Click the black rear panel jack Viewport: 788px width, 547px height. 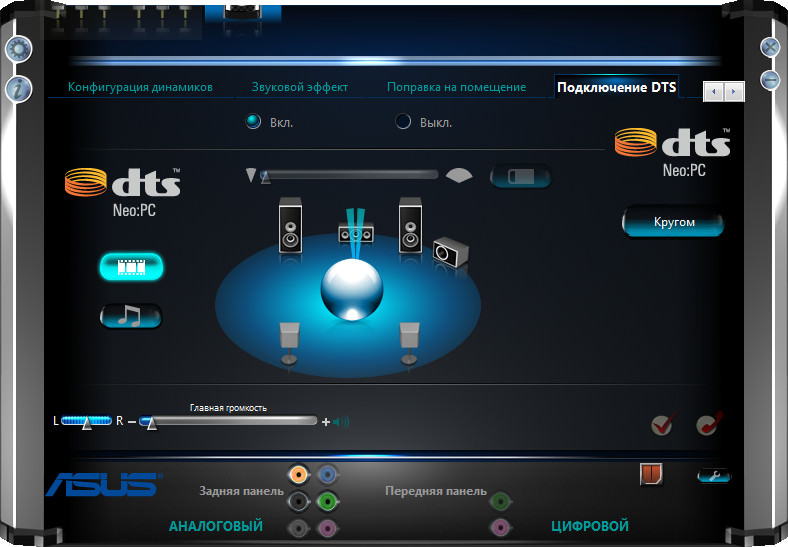[299, 501]
